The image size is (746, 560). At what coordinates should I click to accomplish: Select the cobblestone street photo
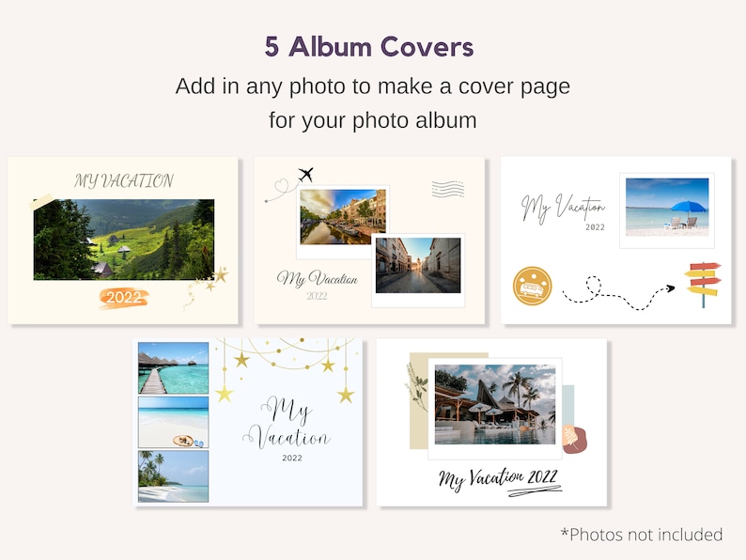tap(418, 266)
